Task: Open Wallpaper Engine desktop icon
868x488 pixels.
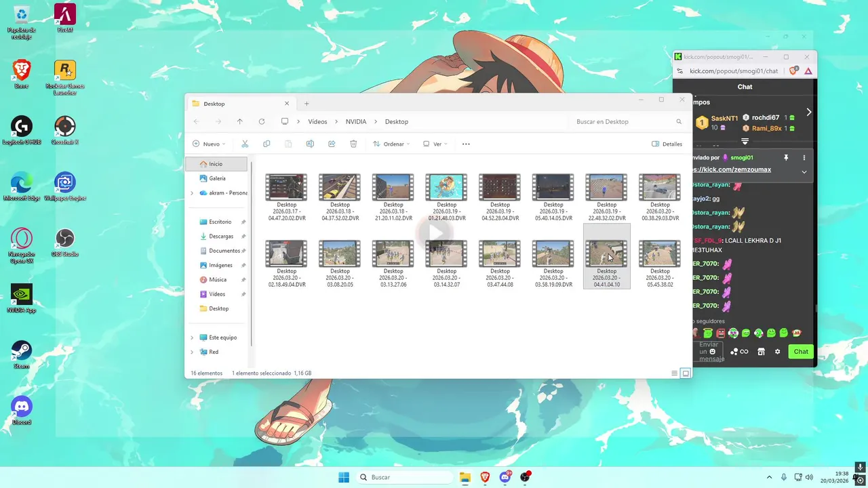Action: pyautogui.click(x=65, y=187)
